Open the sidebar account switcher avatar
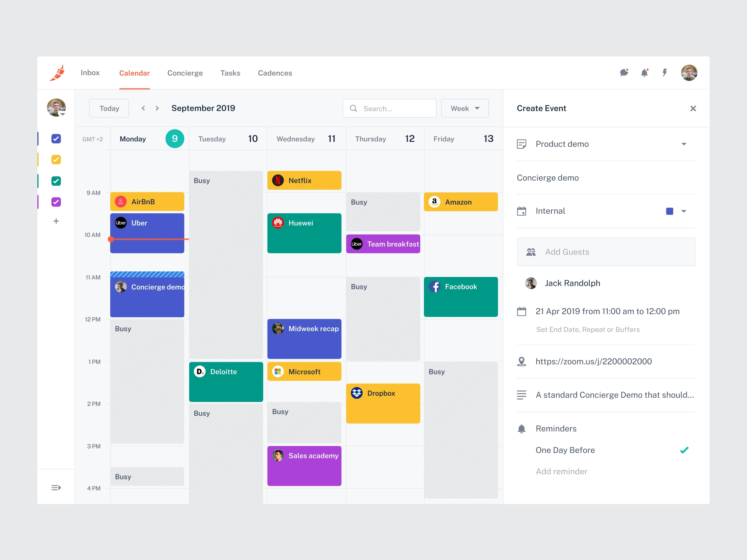Viewport: 747px width, 560px height. [x=56, y=108]
